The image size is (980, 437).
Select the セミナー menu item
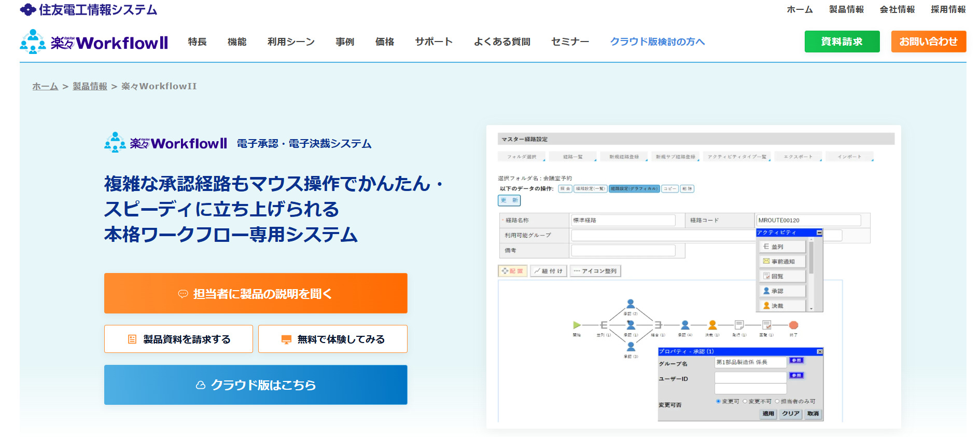coord(570,42)
